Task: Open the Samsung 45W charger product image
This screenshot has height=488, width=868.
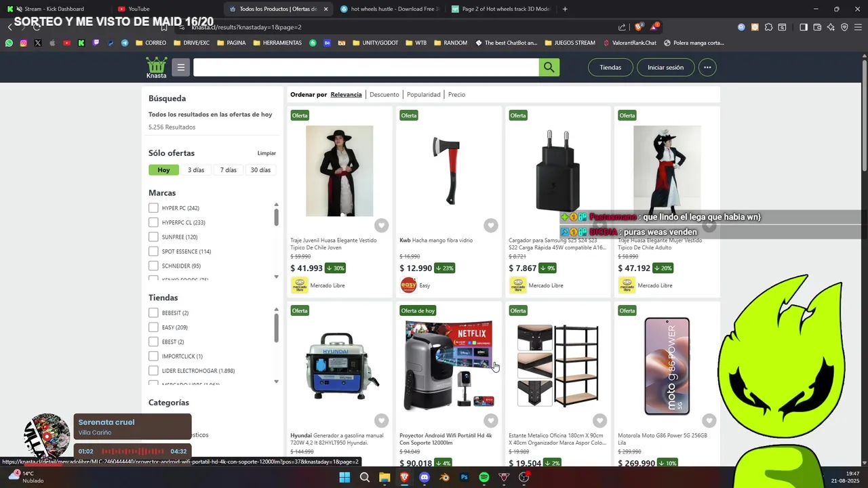Action: click(x=558, y=171)
